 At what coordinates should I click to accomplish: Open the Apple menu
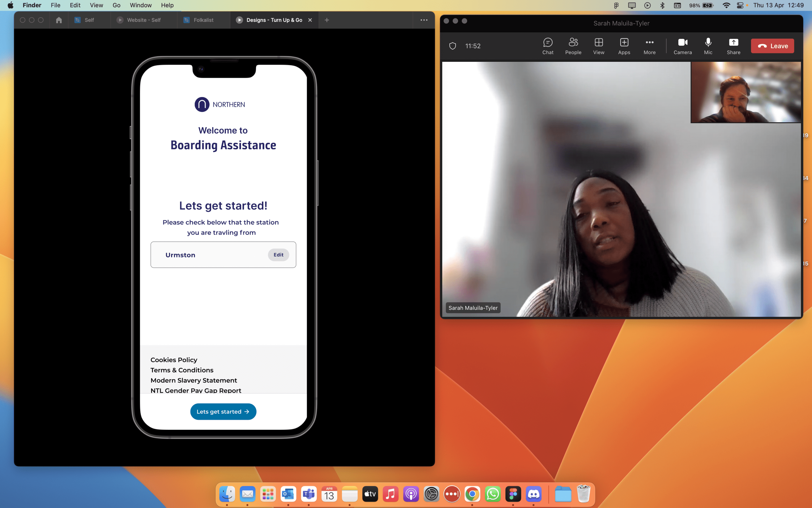tap(10, 5)
